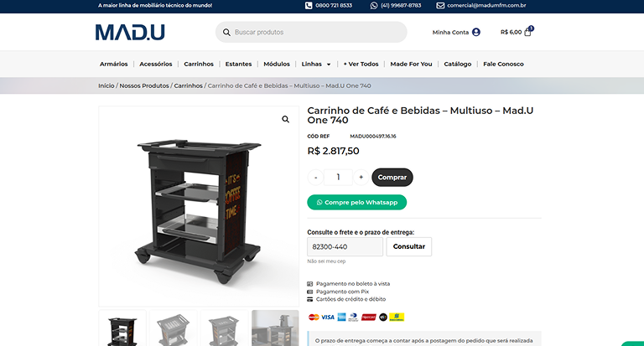
Task: Click the shopping cart bag icon
Action: coord(527,33)
